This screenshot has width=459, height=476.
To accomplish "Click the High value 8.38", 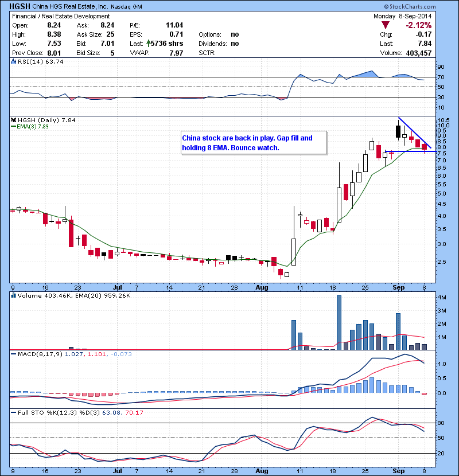I will tap(54, 34).
